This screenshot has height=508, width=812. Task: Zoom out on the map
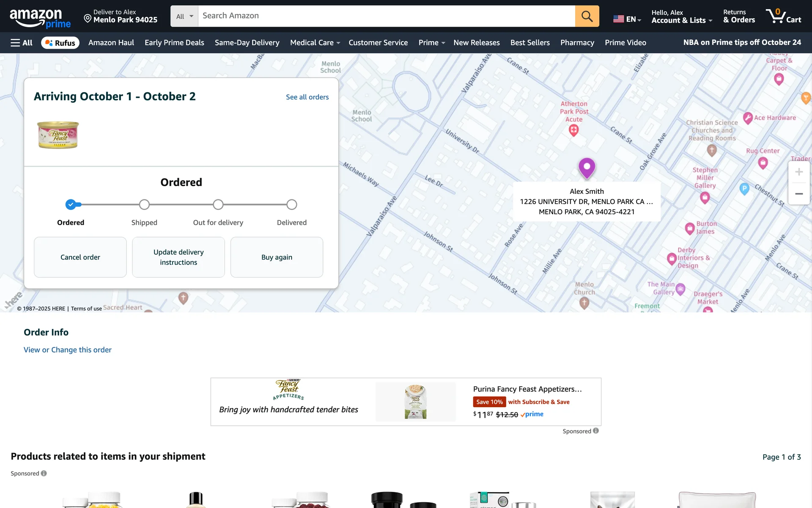pyautogui.click(x=798, y=194)
